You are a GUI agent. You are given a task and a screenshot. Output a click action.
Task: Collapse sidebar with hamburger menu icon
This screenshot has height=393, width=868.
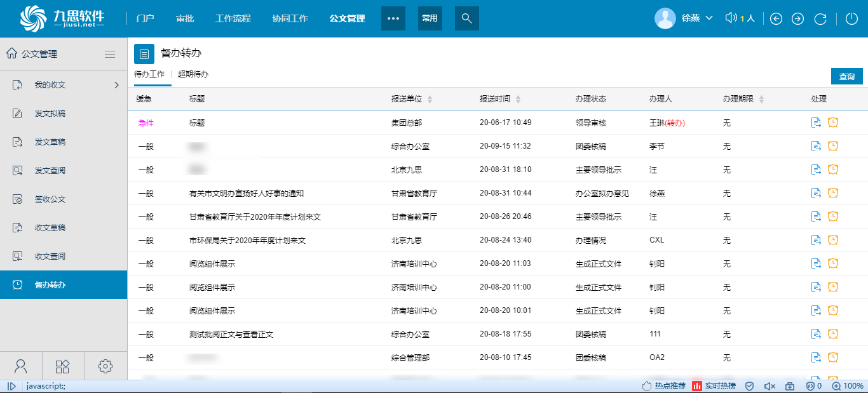pos(110,54)
